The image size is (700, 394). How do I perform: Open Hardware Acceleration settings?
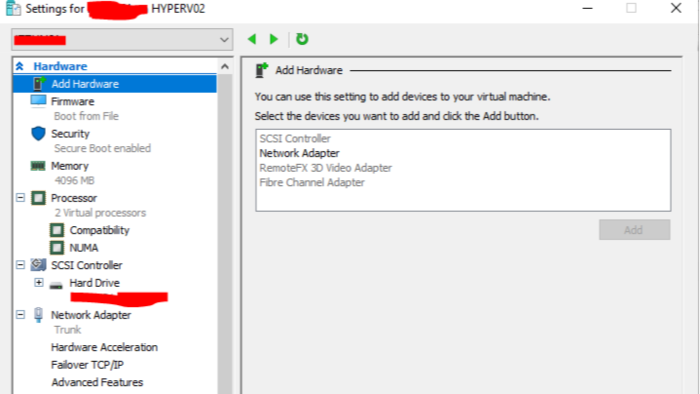104,347
